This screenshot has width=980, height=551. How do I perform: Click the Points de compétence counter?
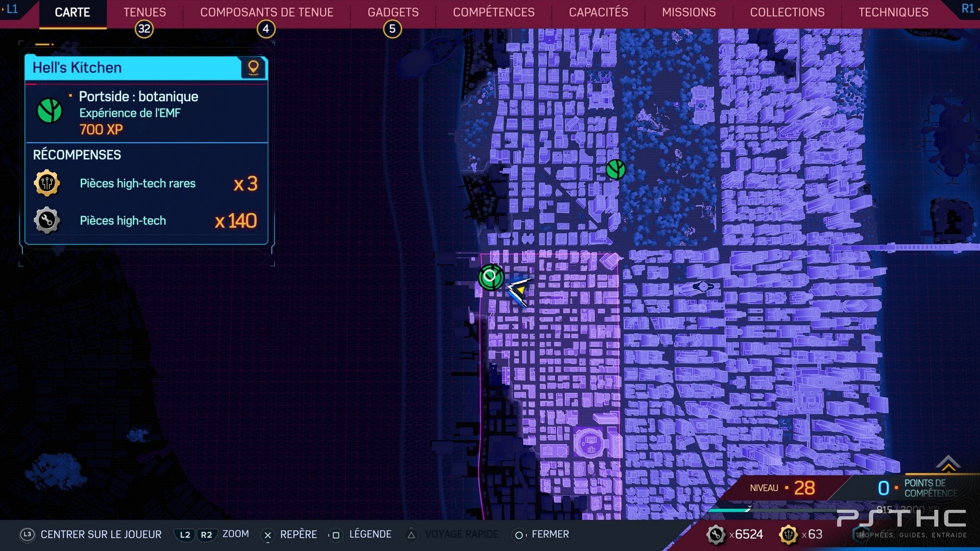[918, 488]
